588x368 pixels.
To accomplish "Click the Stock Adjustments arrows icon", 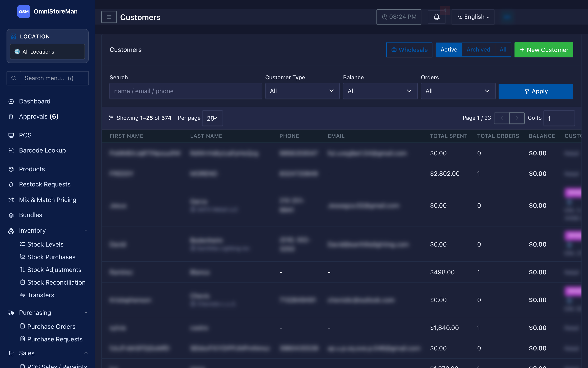I will click(23, 269).
